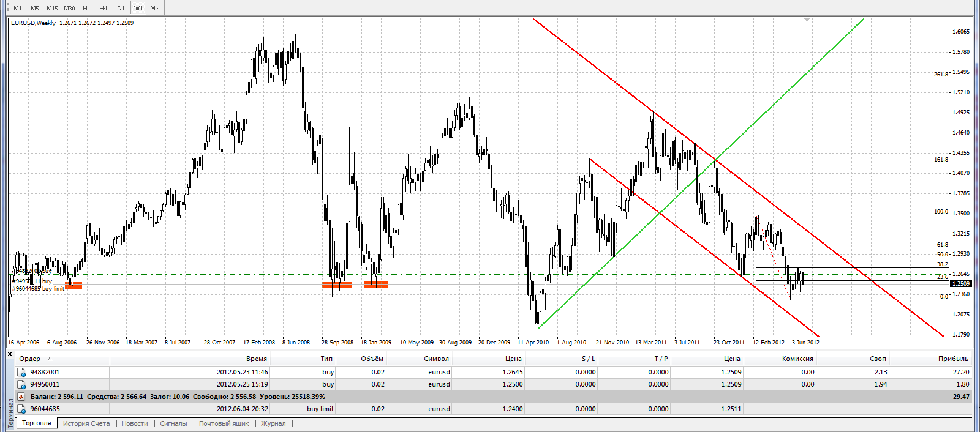980x432 pixels.
Task: Sort by the Своп column header
Action: (878, 359)
